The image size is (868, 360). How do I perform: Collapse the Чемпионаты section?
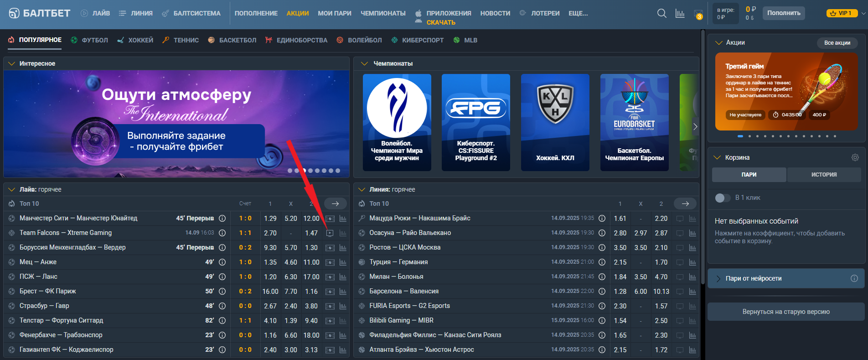tap(364, 63)
